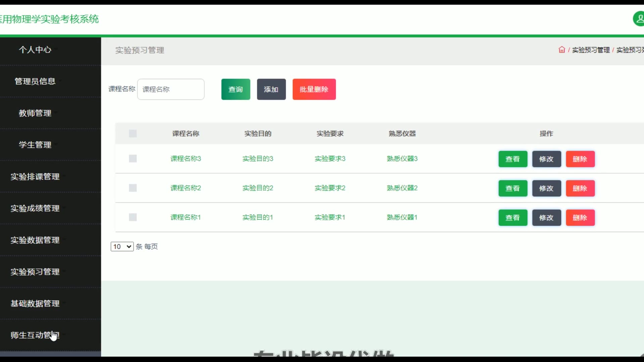Screen dimensions: 644x362
Task: Open 师生互动管理 sidebar item
Action: tap(35, 335)
